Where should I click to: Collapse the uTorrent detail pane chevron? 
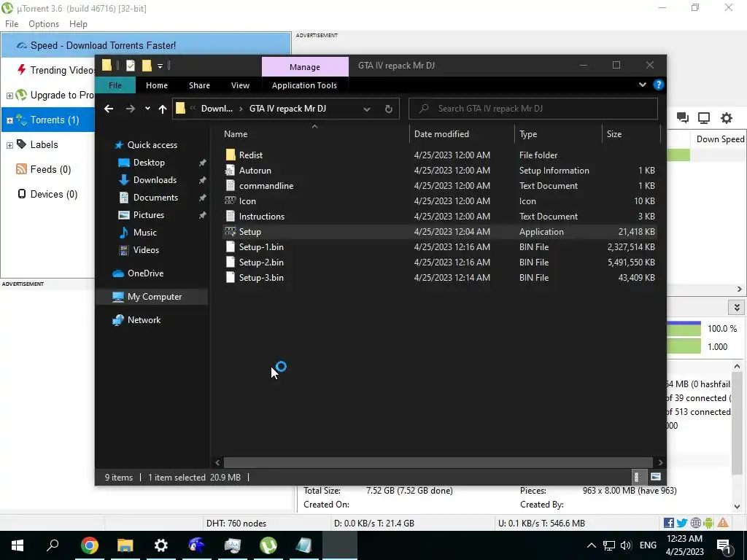pos(737,308)
